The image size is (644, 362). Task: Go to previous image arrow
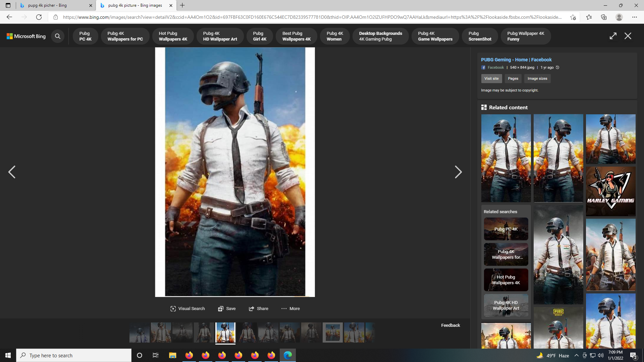pos(12,172)
